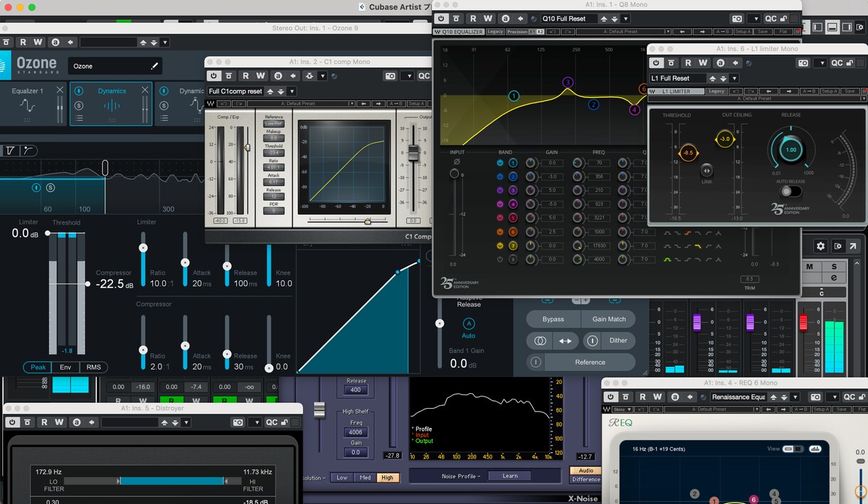
Task: Toggle power button in L1 limiter window
Action: coord(655,63)
